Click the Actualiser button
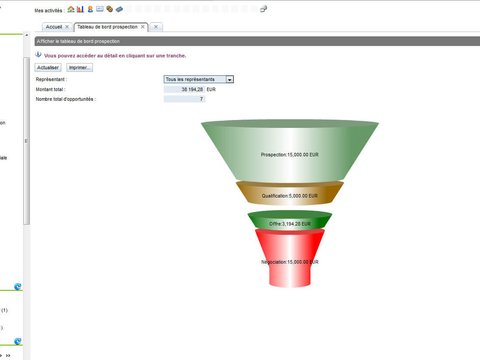Viewport: 480px width, 360px height. pos(48,68)
